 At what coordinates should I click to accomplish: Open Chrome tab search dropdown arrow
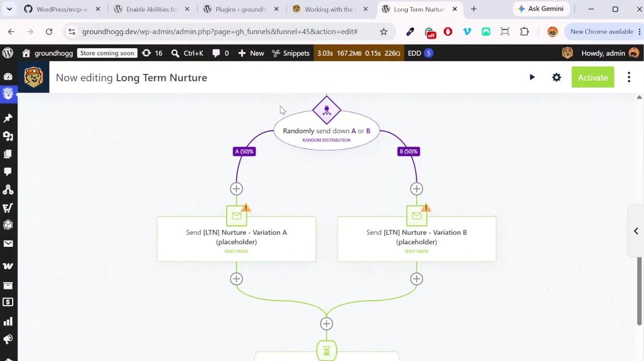(x=9, y=9)
